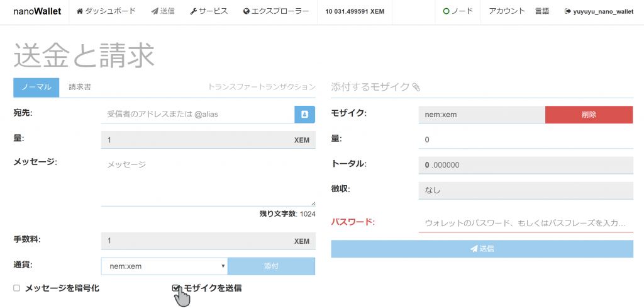644x308 pixels.
Task: Click the wide blue 送信 send button
Action: point(482,249)
